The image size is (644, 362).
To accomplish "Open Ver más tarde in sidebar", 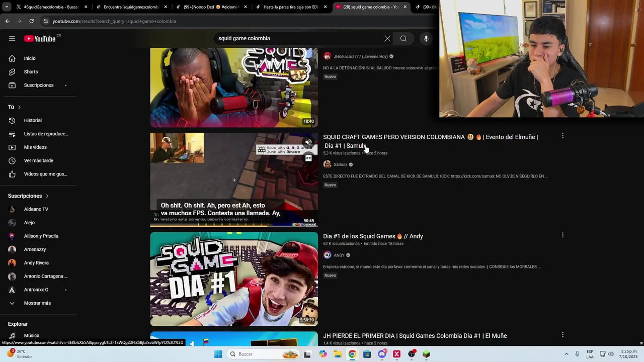I will (39, 160).
